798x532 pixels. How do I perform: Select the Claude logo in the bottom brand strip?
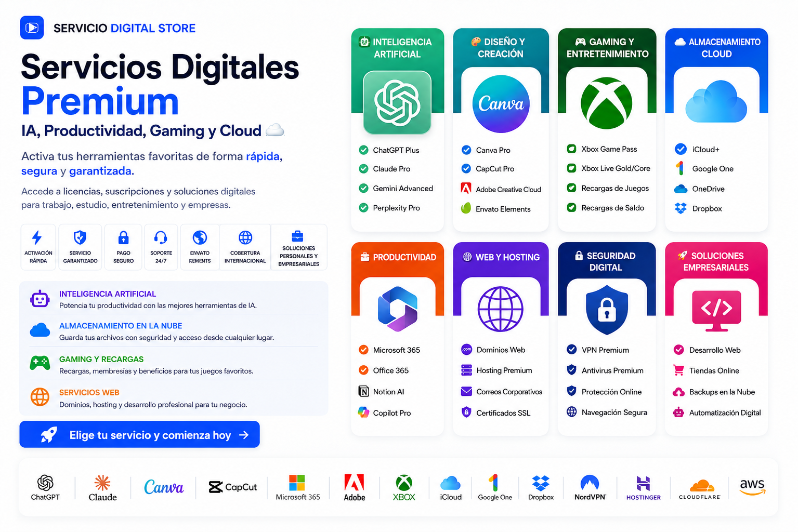(x=102, y=488)
